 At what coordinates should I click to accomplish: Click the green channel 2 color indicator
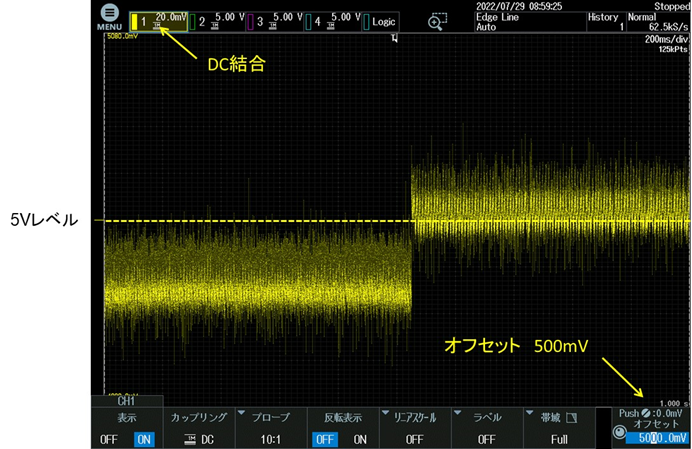pyautogui.click(x=192, y=22)
